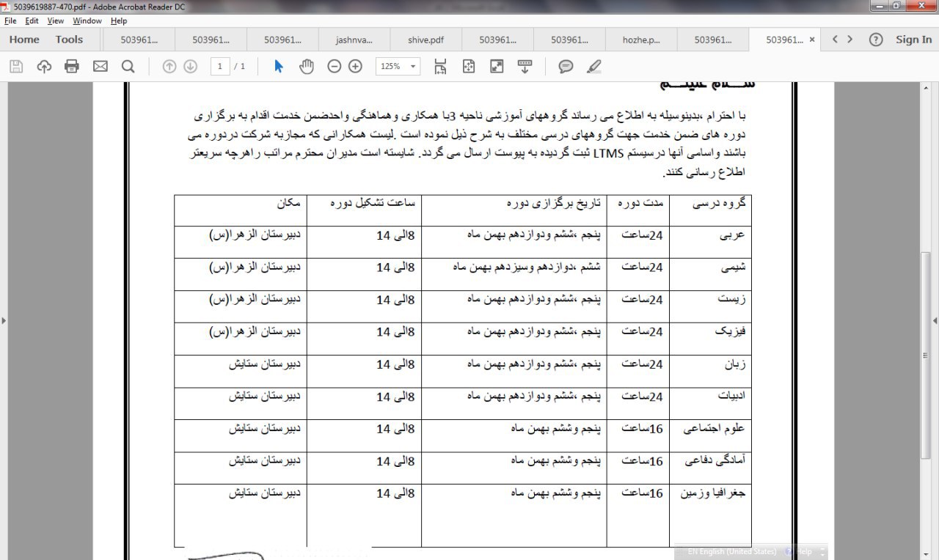Go to the Tools view
The image size is (939, 560).
pyautogui.click(x=69, y=40)
